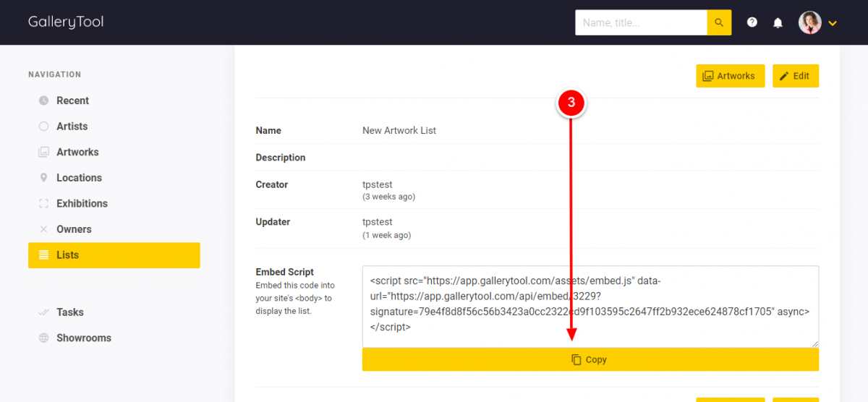The image size is (868, 402).
Task: Copy the embed script
Action: pyautogui.click(x=590, y=359)
